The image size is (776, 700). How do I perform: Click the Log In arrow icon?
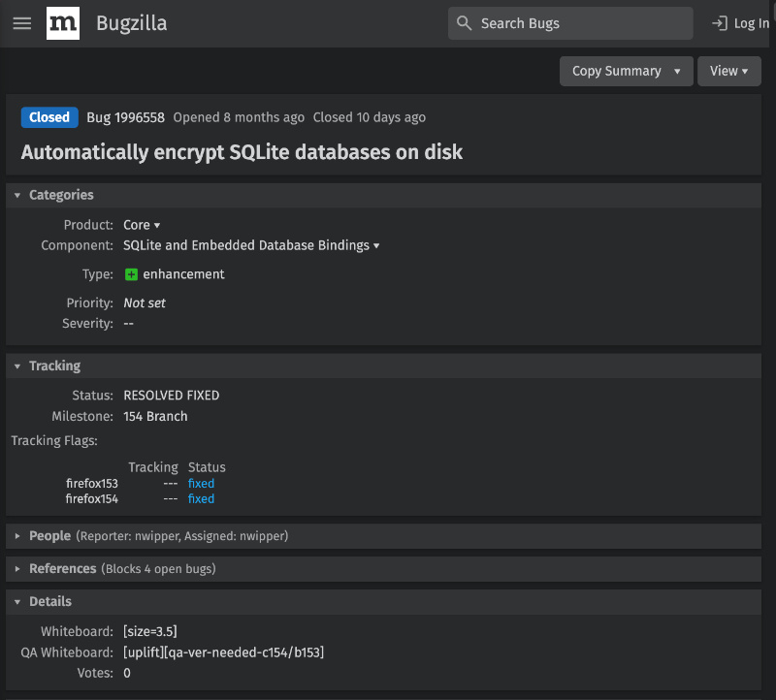coord(719,23)
